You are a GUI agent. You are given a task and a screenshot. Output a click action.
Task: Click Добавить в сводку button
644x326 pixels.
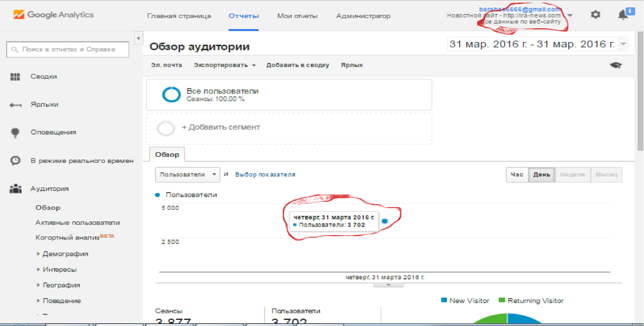pyautogui.click(x=297, y=65)
